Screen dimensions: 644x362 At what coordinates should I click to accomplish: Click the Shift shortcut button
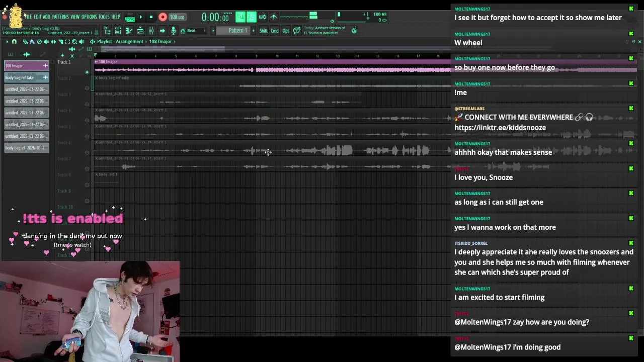[264, 31]
